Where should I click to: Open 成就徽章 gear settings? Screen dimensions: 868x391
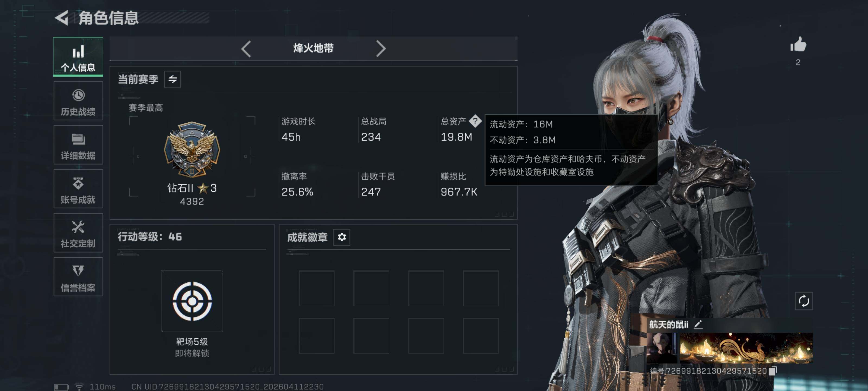(x=342, y=237)
